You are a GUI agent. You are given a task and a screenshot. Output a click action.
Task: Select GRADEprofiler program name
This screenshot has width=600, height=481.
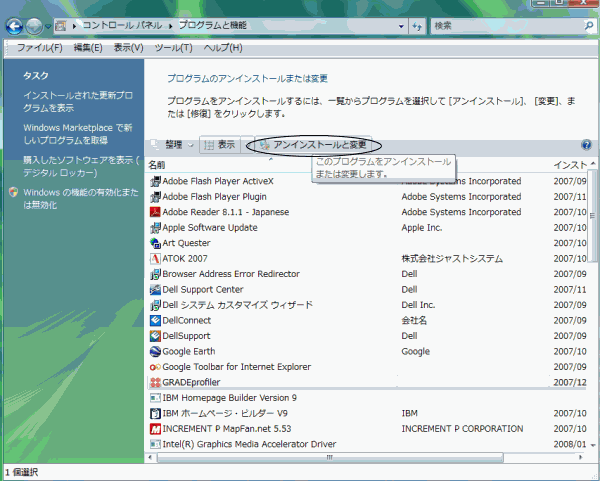[191, 382]
